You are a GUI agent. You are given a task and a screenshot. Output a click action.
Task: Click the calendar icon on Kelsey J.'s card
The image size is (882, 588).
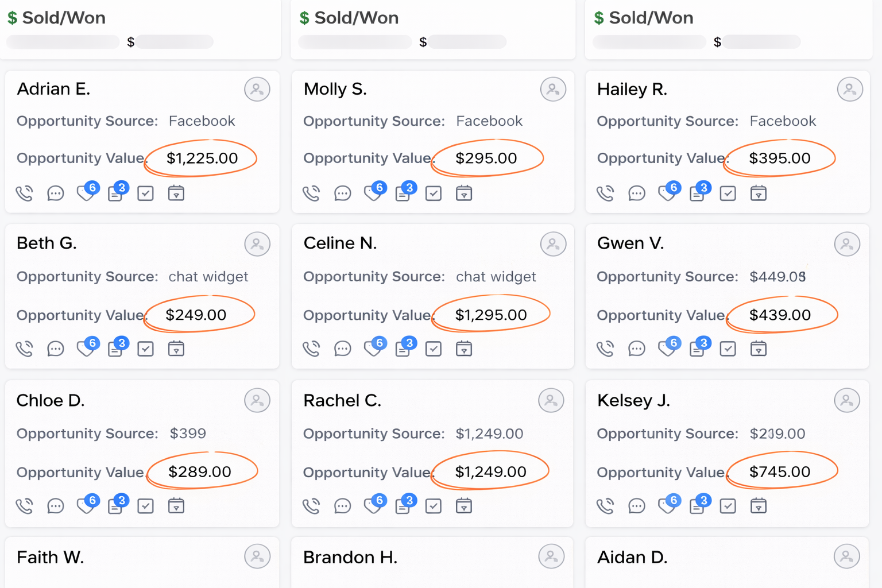[x=758, y=506]
